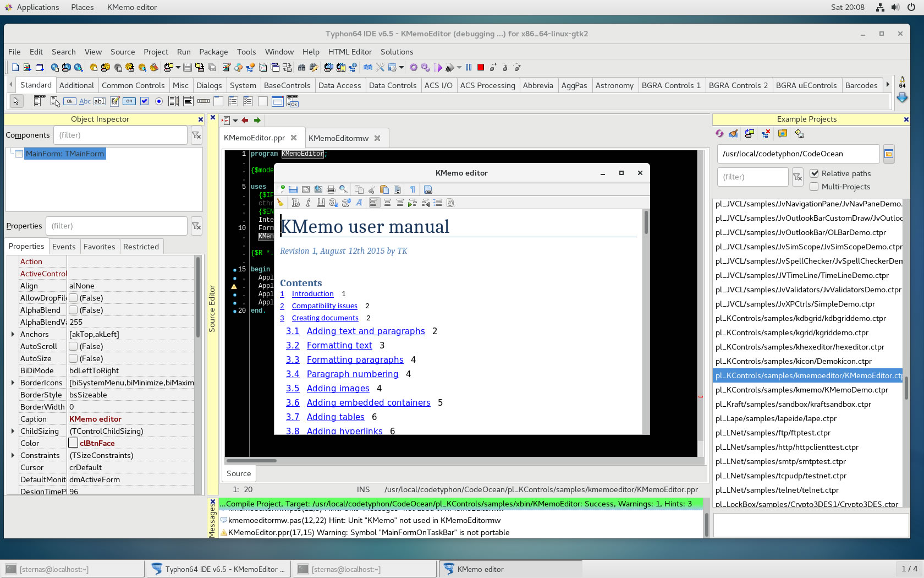924x578 pixels.
Task: Switch to the Common Controls palette tab
Action: point(133,85)
